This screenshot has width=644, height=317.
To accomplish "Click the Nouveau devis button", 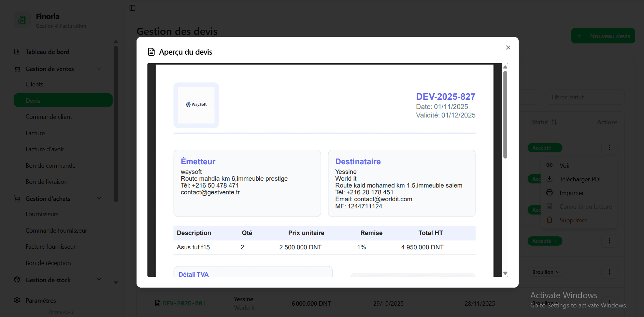I will (x=603, y=36).
